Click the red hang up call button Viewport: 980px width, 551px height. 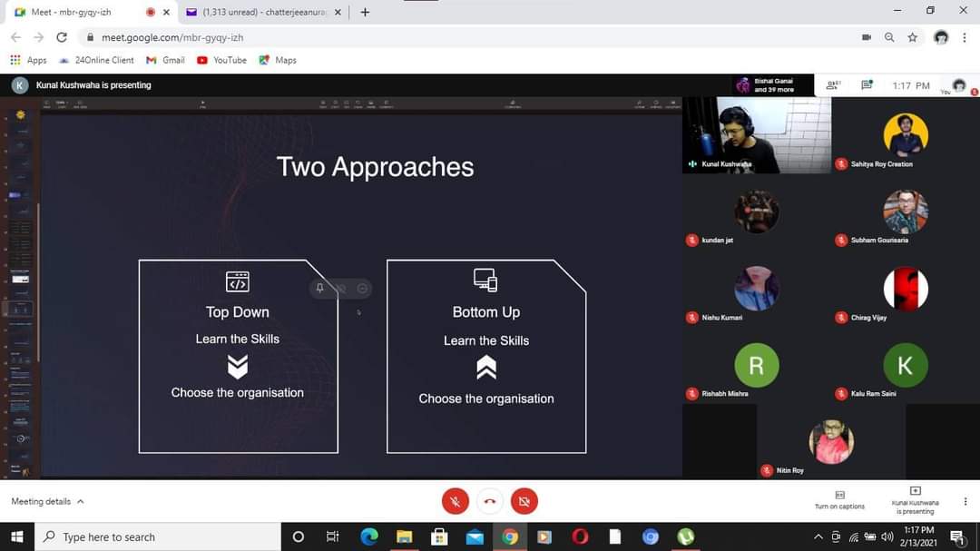pyautogui.click(x=490, y=501)
